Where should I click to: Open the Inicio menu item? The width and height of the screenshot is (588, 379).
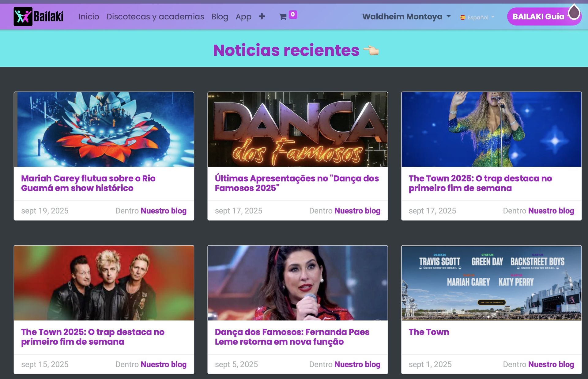pyautogui.click(x=89, y=17)
